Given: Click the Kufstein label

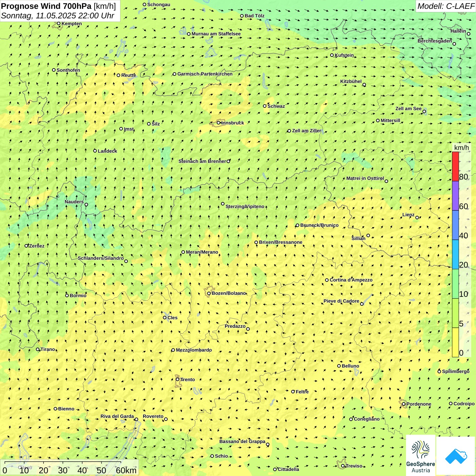Looking at the screenshot, I should [x=344, y=55].
